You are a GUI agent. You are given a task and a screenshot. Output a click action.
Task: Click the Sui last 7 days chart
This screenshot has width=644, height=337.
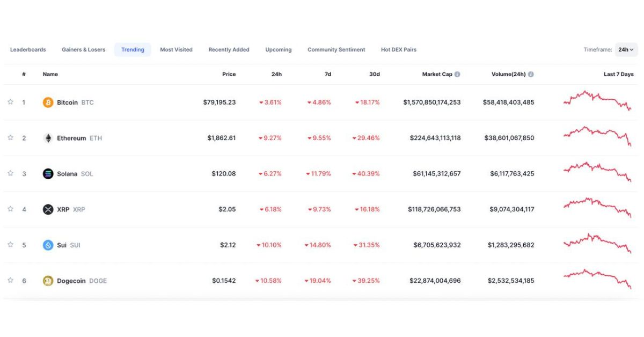[597, 243]
